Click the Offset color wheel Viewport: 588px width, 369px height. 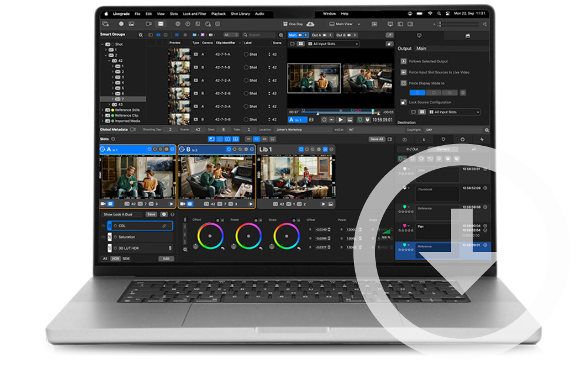pos(211,236)
